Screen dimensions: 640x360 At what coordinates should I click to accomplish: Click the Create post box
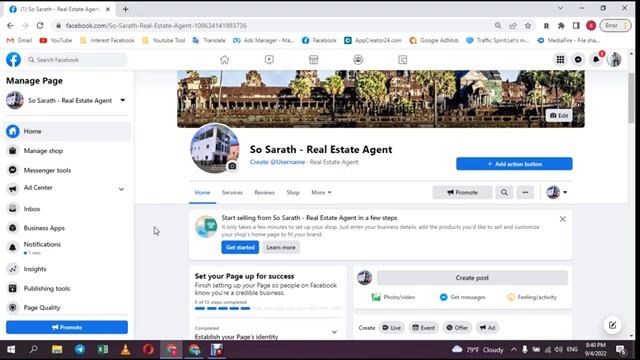472,278
